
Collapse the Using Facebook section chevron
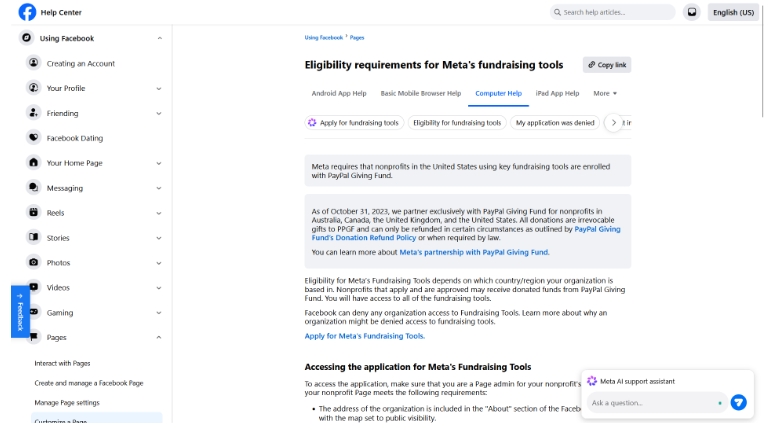pos(160,38)
